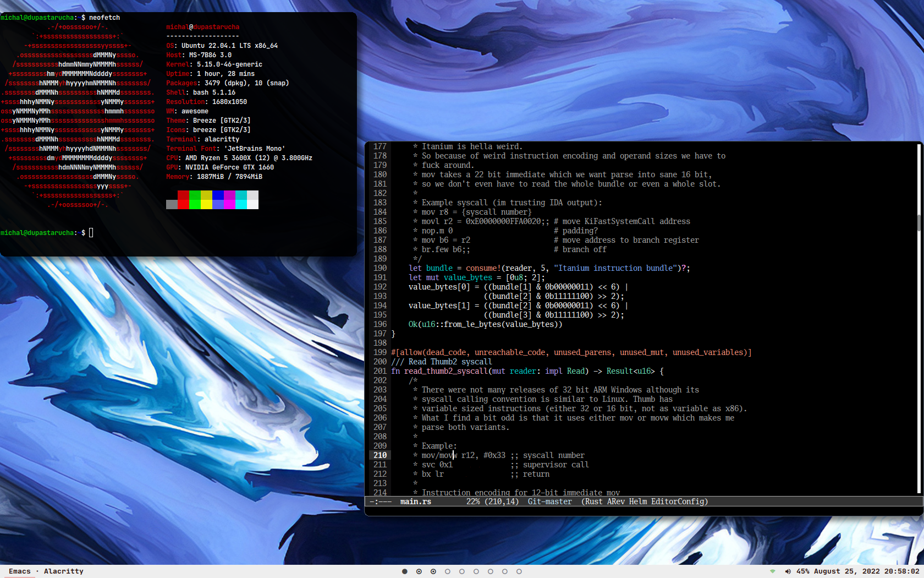Screen dimensions: 924x578
Task: Switch to the first filled workspace dot
Action: click(x=405, y=571)
